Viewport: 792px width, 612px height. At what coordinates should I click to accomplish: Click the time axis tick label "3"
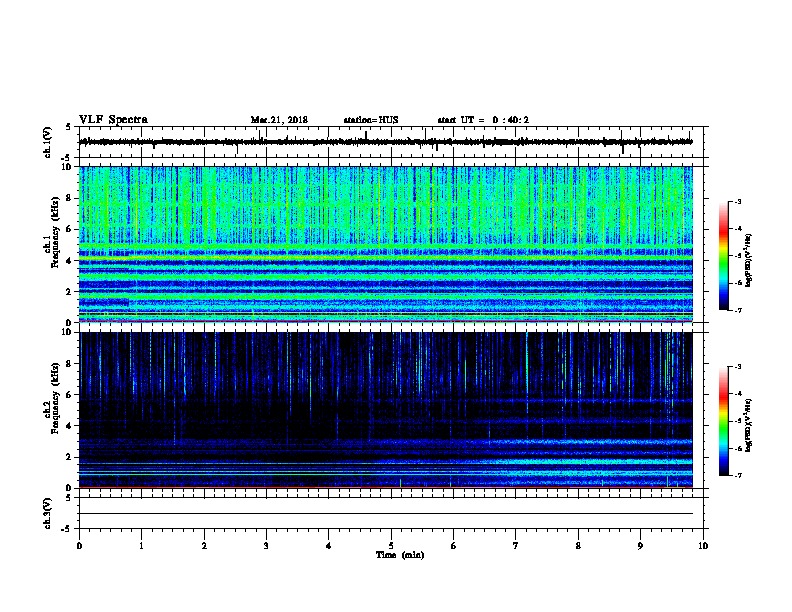coord(266,546)
